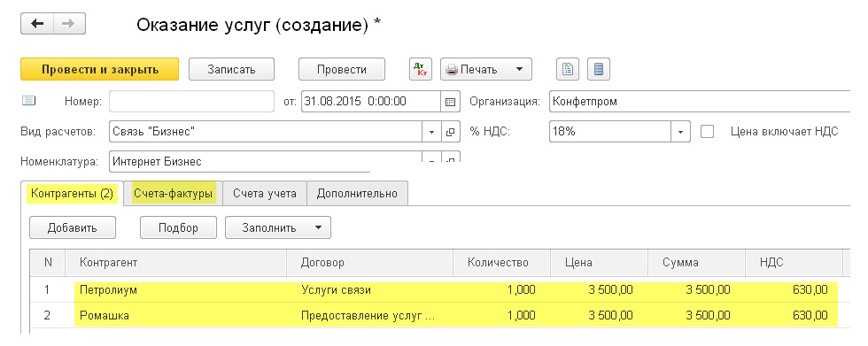Switch to Контрагенты (2) tab

(72, 194)
